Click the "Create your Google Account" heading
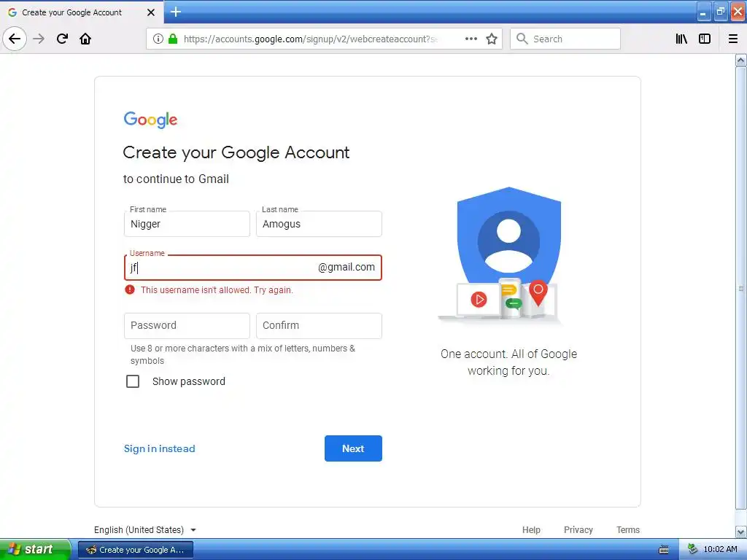747x560 pixels. (x=236, y=152)
